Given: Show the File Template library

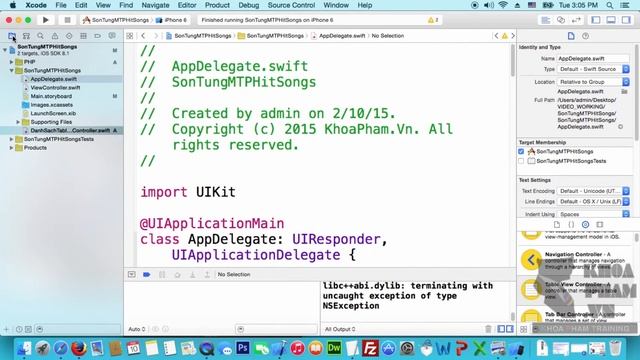Looking at the screenshot, I should (557, 224).
